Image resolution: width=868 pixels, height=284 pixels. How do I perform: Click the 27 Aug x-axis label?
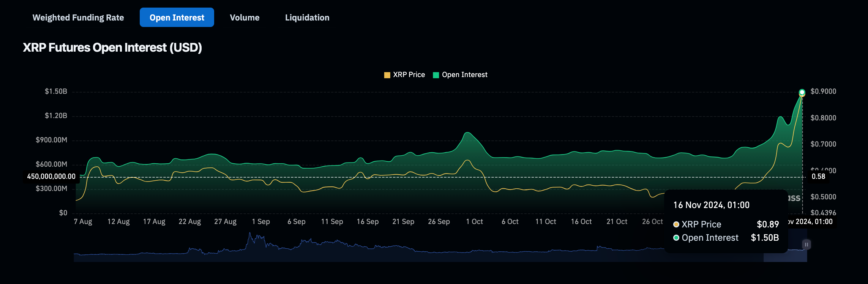(226, 222)
